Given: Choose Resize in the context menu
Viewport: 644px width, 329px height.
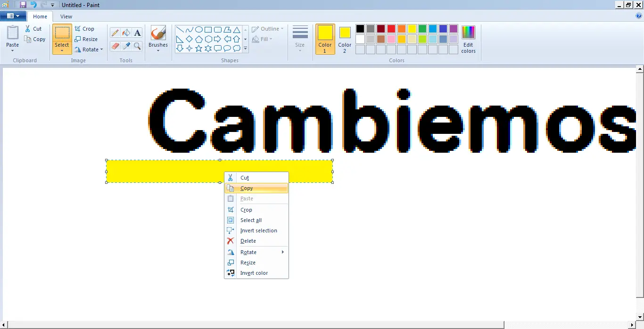Looking at the screenshot, I should pyautogui.click(x=257, y=263).
